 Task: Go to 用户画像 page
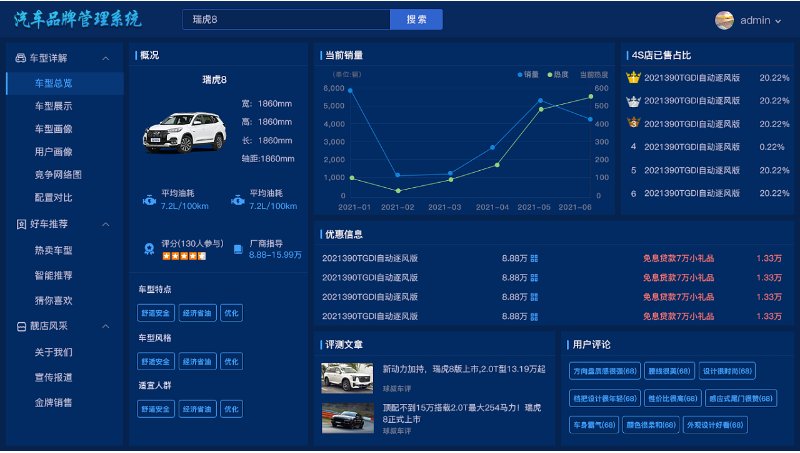click(x=54, y=152)
